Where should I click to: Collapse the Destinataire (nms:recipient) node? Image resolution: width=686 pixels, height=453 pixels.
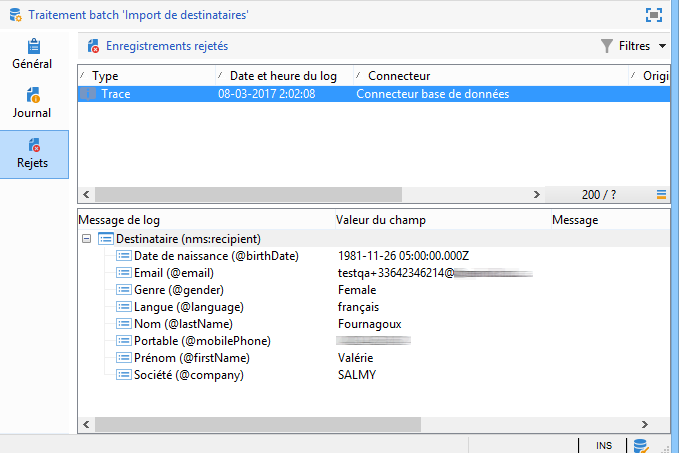click(87, 239)
